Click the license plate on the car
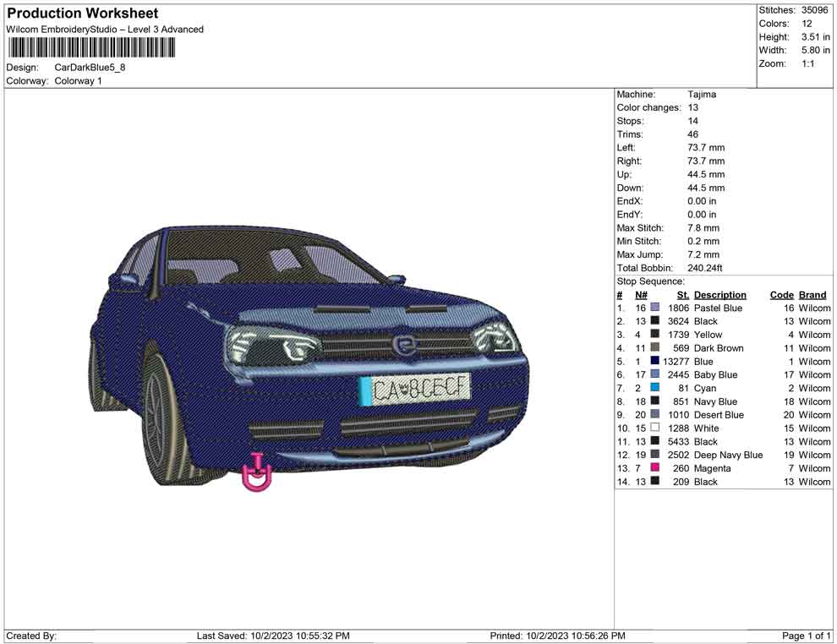The image size is (837, 644). click(414, 389)
